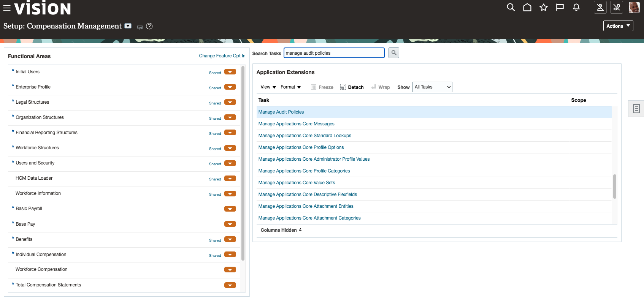Expand the Basic Payroll actions arrow
Viewport: 644px width, 302px height.
tap(230, 209)
